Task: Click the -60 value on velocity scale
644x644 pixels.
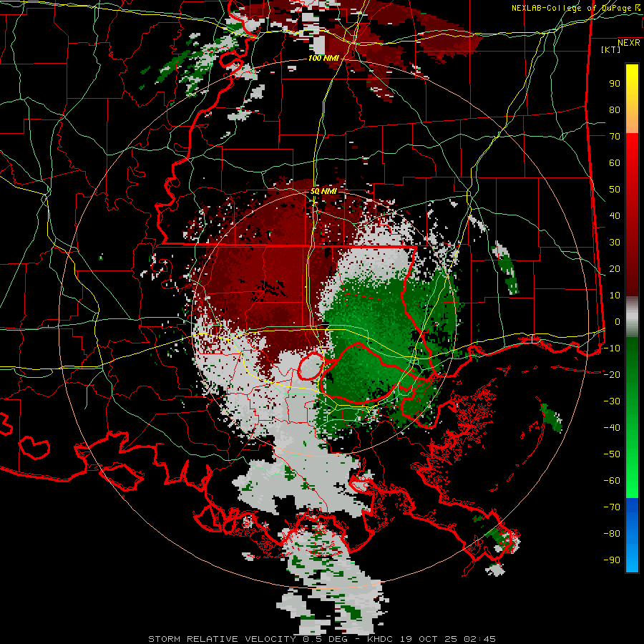Action: pos(612,481)
